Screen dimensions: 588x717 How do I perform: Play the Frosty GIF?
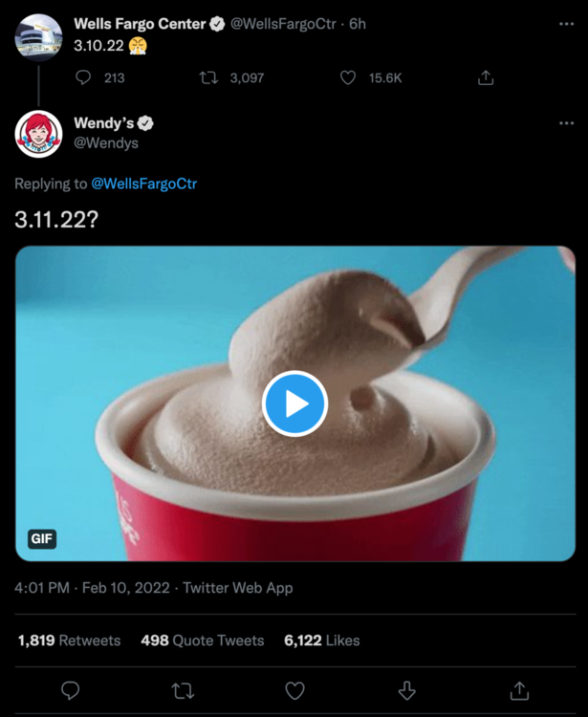coord(294,403)
